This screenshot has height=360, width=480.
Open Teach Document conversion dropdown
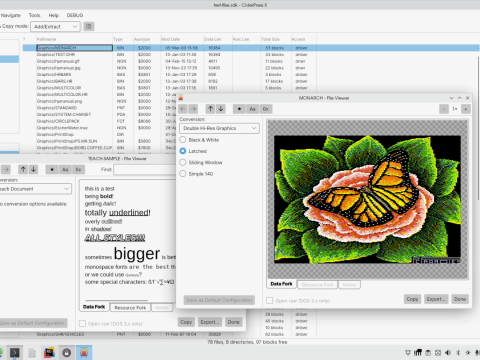pyautogui.click(x=35, y=189)
